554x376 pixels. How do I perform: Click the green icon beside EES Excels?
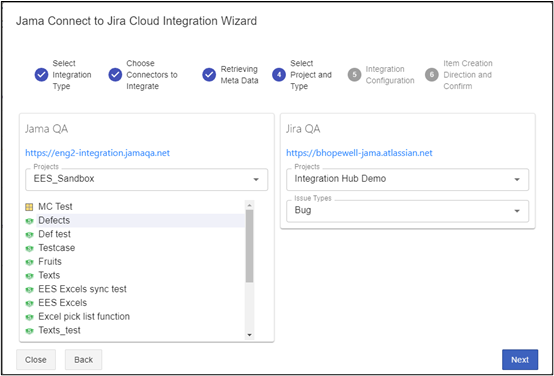pyautogui.click(x=29, y=304)
